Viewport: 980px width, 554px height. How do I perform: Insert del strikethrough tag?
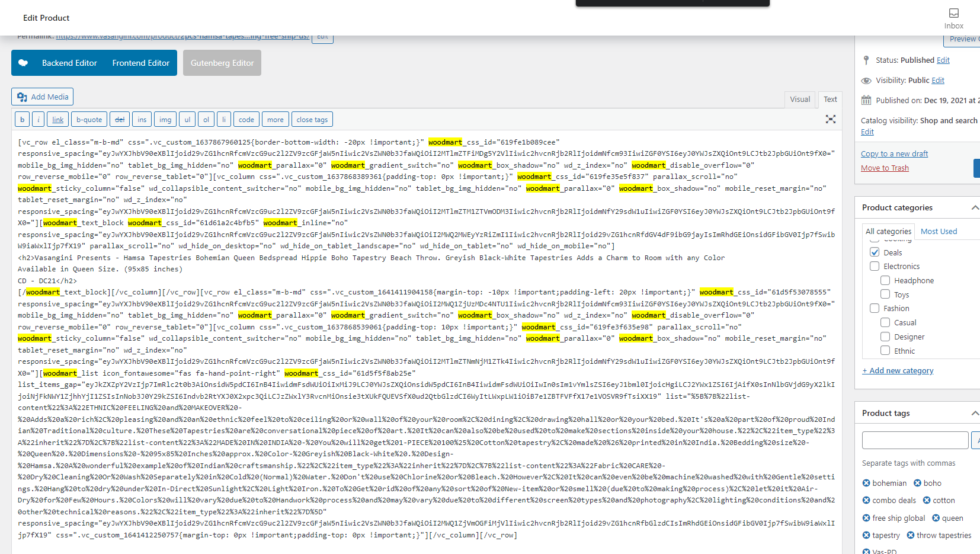coord(120,119)
